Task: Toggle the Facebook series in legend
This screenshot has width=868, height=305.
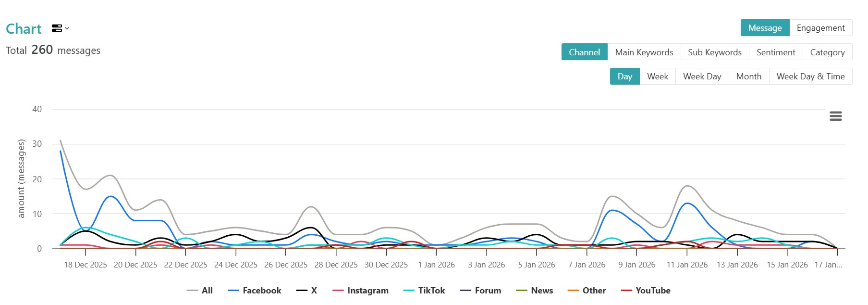Action: pos(262,291)
